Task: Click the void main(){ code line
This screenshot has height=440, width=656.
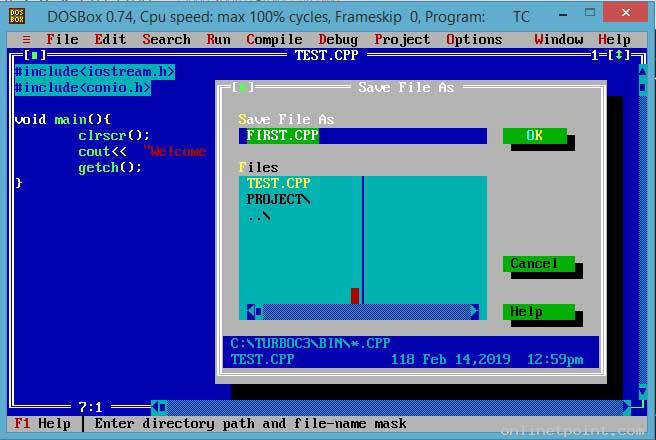Action: click(x=63, y=120)
